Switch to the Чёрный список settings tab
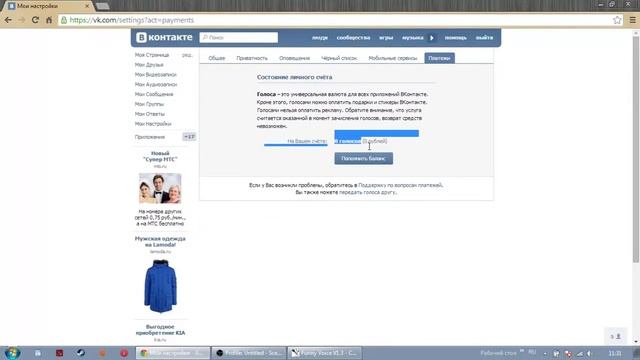The image size is (640, 360). point(339,58)
